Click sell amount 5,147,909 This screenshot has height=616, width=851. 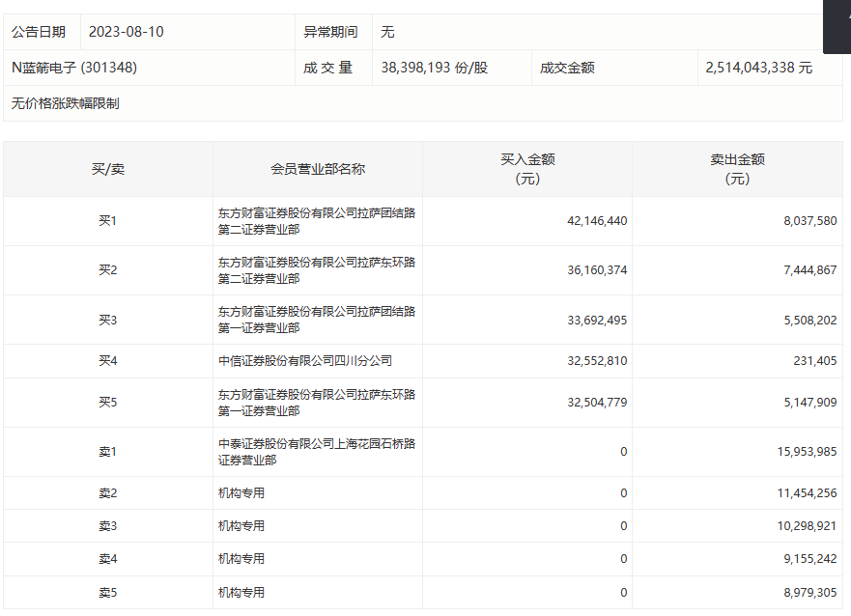(810, 403)
